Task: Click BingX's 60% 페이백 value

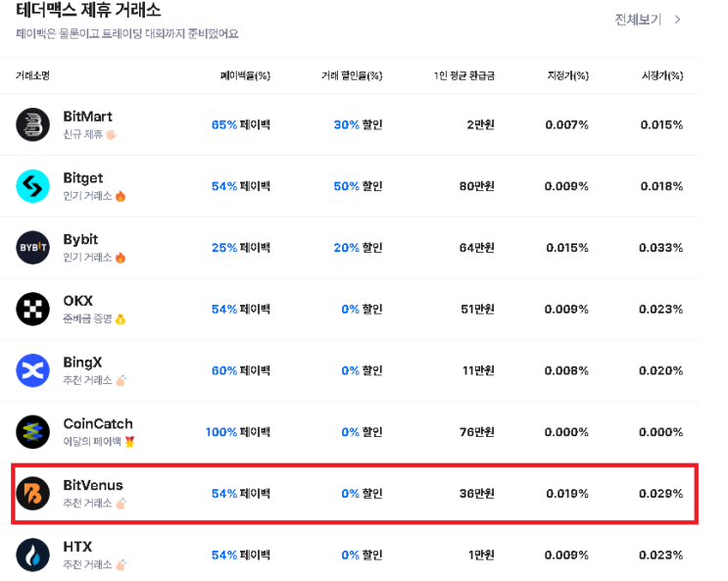Action: [x=241, y=370]
